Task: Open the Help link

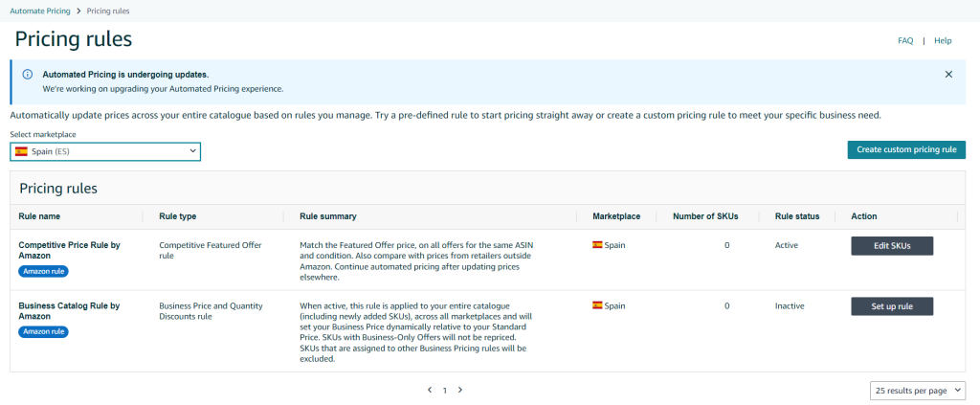Action: point(943,41)
